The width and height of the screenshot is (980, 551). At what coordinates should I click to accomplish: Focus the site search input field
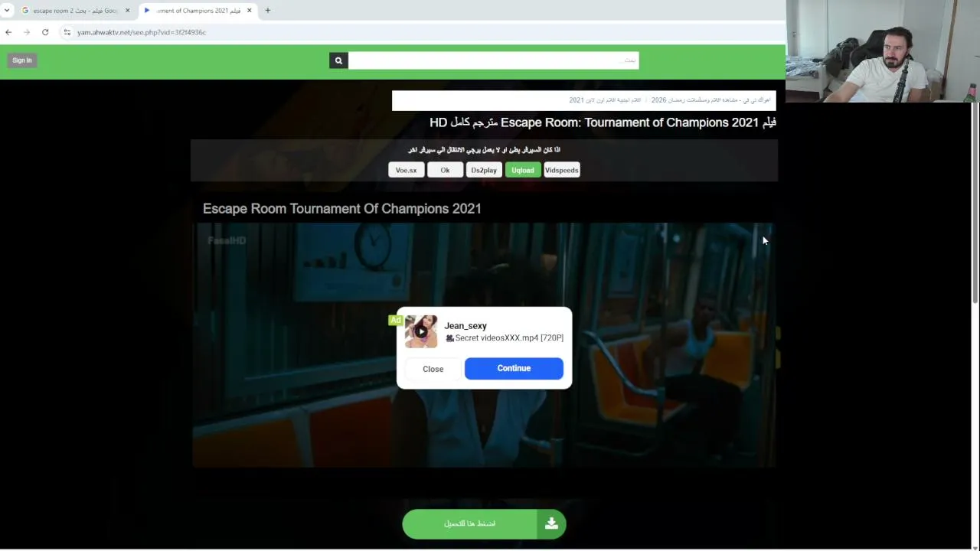[494, 60]
